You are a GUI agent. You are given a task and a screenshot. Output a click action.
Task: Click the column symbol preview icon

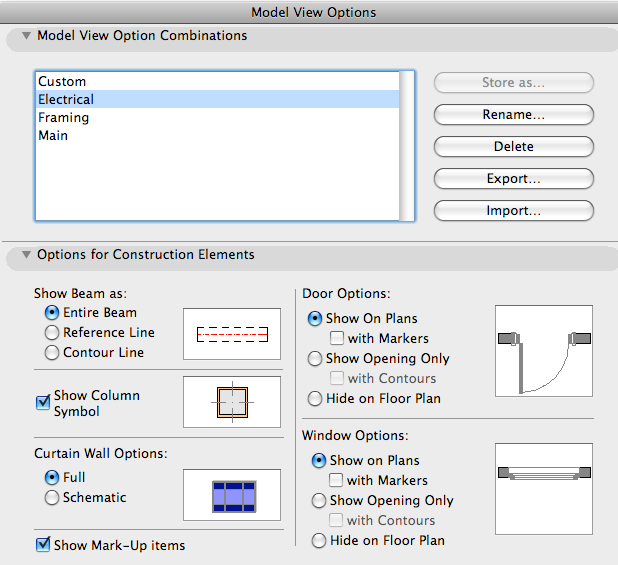coord(232,402)
